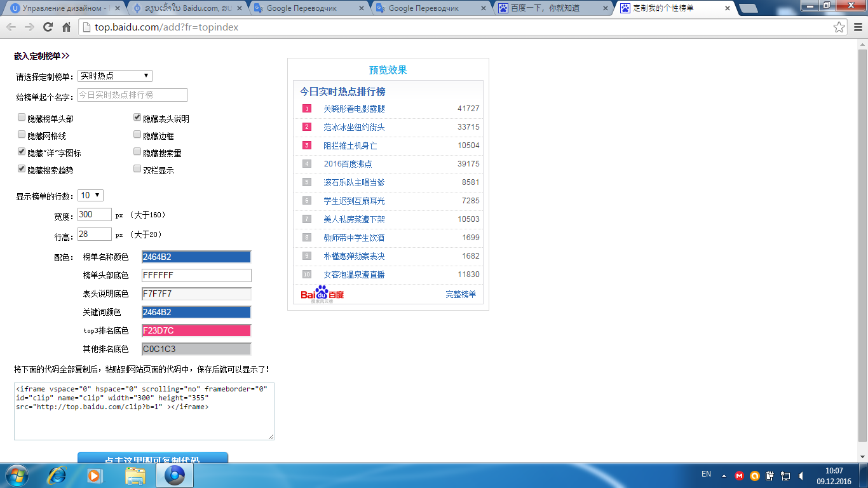This screenshot has width=868, height=488.
Task: Switch to the Управление дизайном tab
Action: click(x=64, y=8)
